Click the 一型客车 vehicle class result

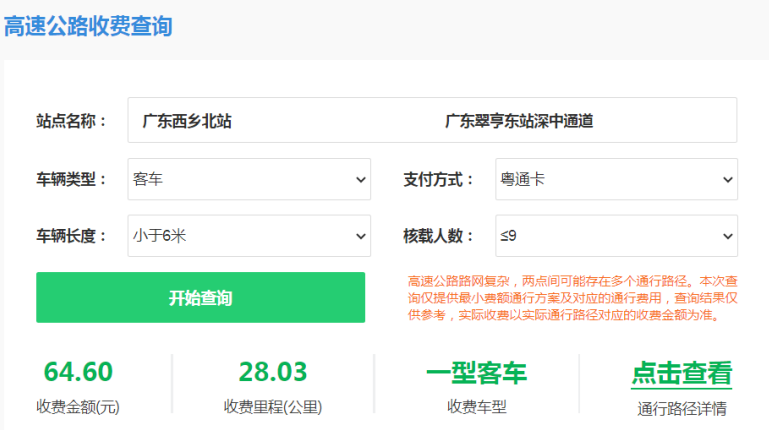tap(476, 373)
